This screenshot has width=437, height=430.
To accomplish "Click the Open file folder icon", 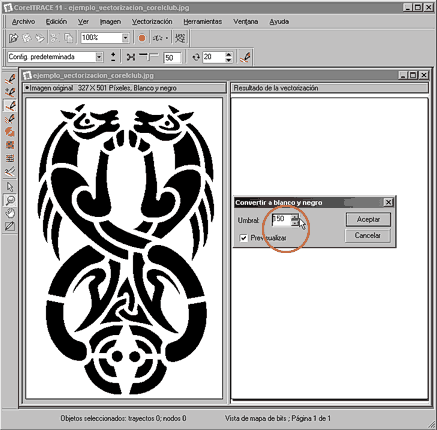I will [x=13, y=38].
